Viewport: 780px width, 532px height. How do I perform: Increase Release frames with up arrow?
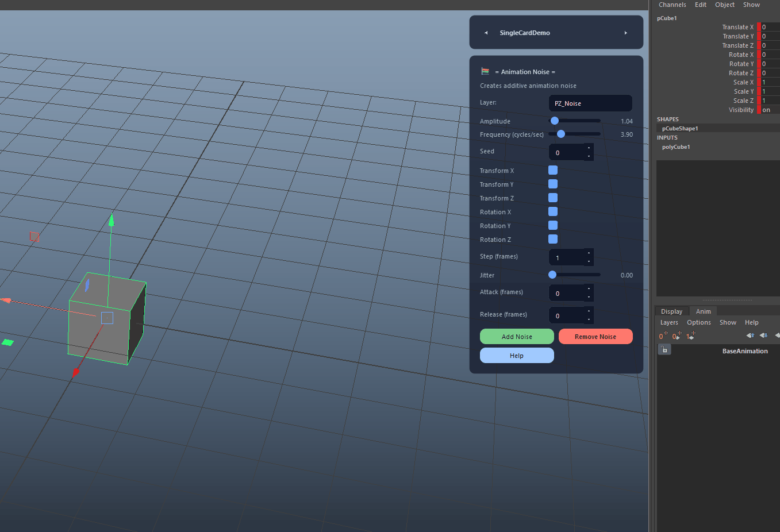(589, 311)
